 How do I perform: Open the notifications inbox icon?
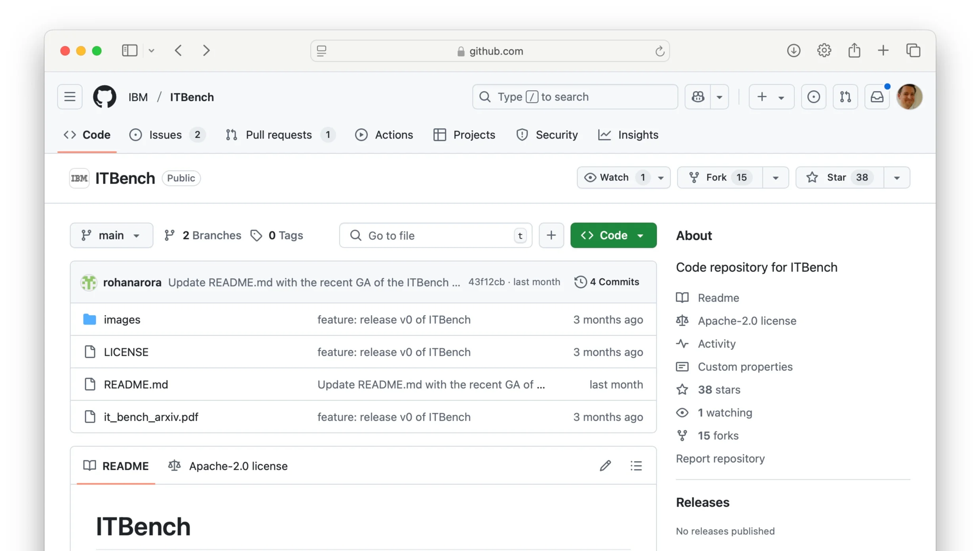click(877, 97)
